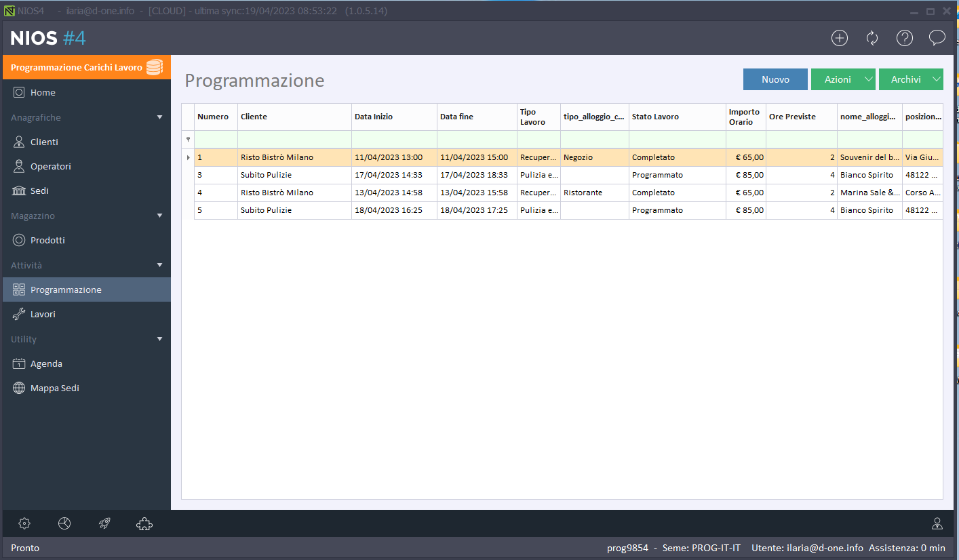Screen dimensions: 959x560
Task: Click the pie chart icon in bottom bar
Action: pyautogui.click(x=64, y=523)
